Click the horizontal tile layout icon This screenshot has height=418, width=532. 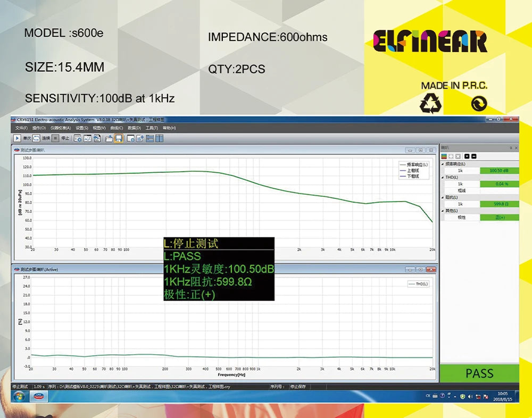click(x=150, y=138)
